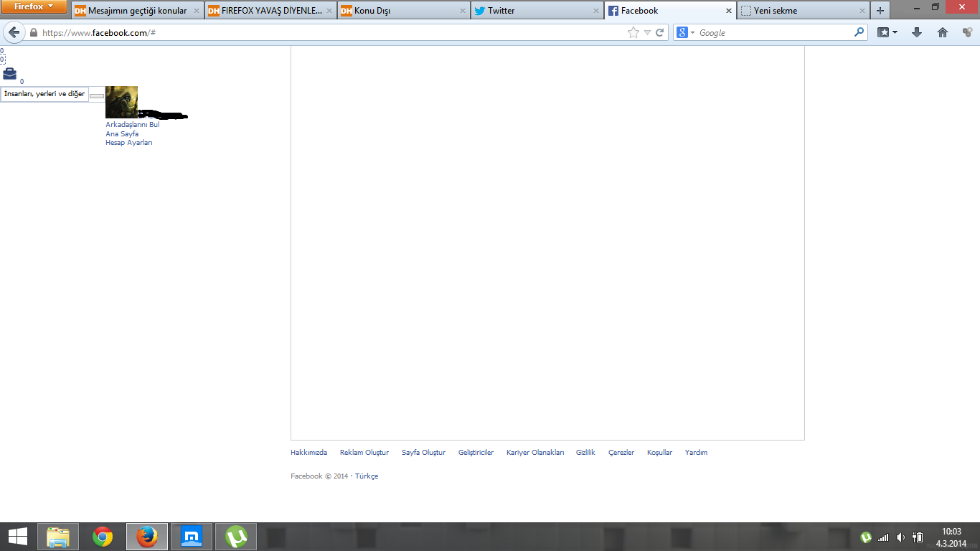The image size is (980, 551).
Task: Click the Reklam Oluştur footer link
Action: click(x=364, y=453)
